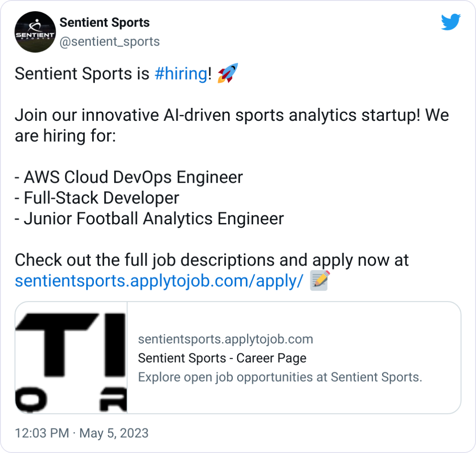Click the bird icon in the top right corner
476x453 pixels.
click(452, 22)
